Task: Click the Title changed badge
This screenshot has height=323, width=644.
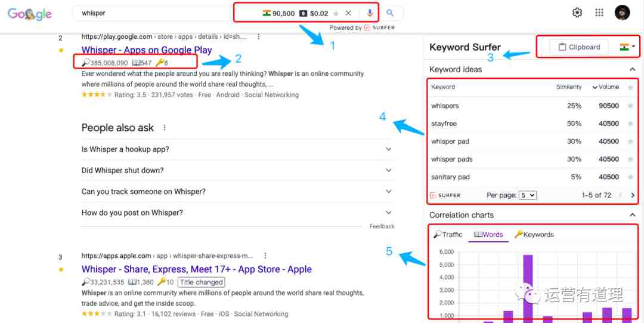Action: [202, 282]
